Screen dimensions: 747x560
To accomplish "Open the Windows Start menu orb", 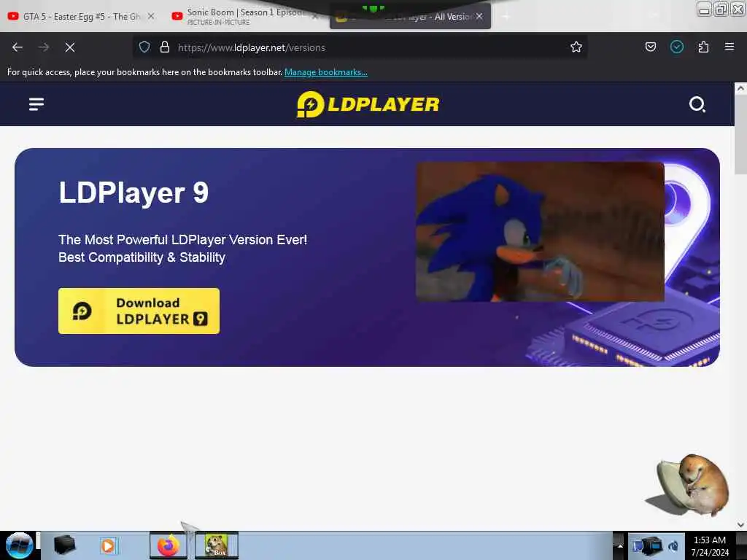I will [19, 545].
